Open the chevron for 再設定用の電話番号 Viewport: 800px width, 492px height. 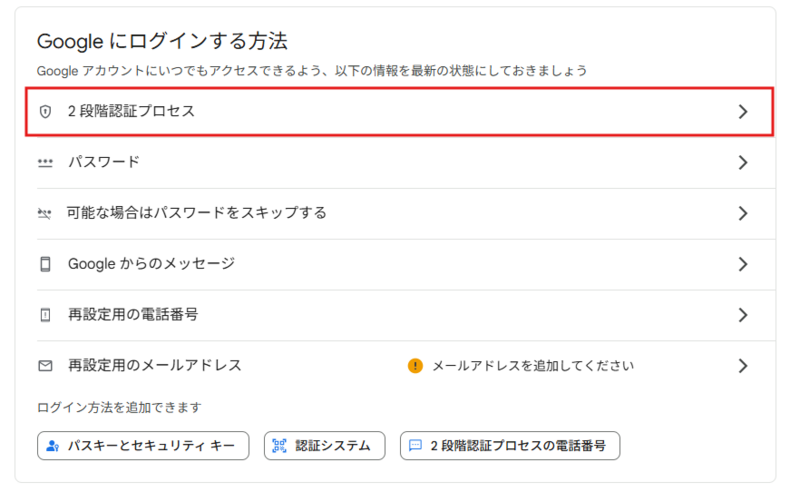point(743,315)
